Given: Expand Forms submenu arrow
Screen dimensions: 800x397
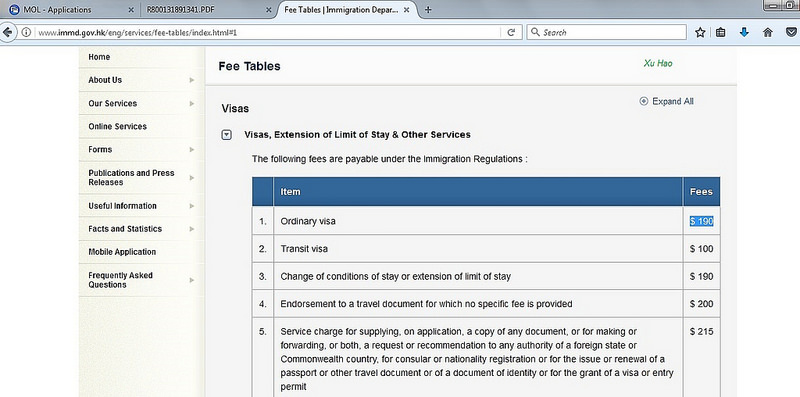Looking at the screenshot, I should (192, 150).
